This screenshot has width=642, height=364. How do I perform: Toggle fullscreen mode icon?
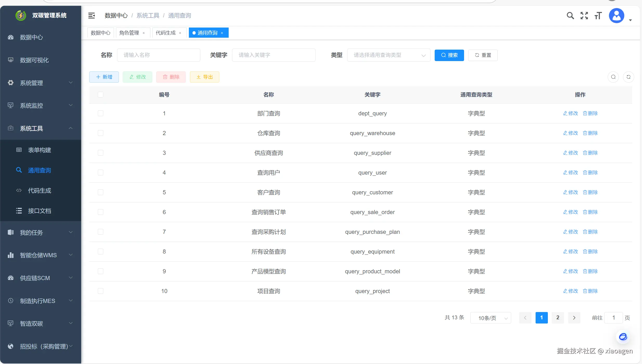point(584,16)
